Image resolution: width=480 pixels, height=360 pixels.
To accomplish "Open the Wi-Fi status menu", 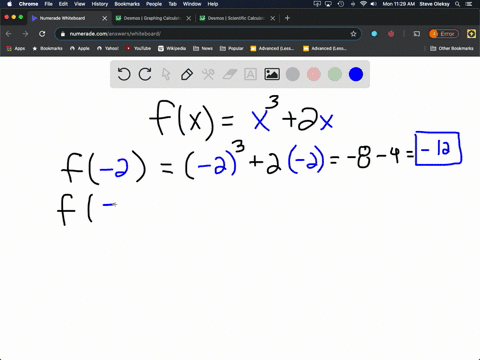I will 363,4.
